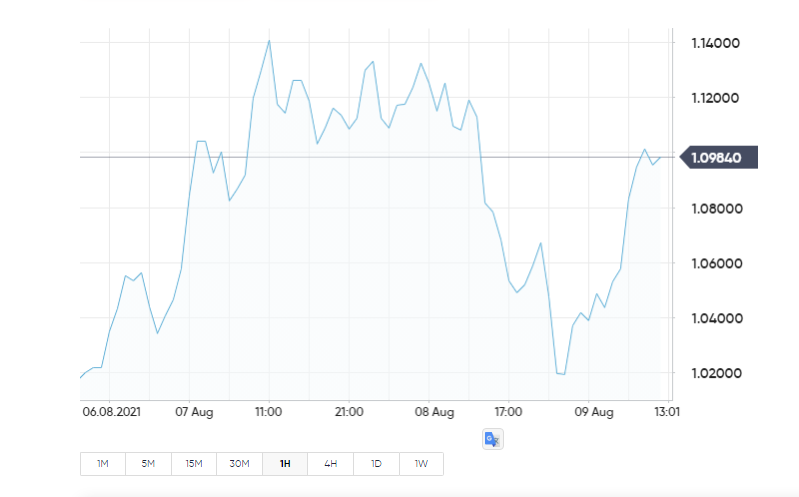Click the active 1H timeframe
Screen dimensions: 799x497
click(x=285, y=464)
